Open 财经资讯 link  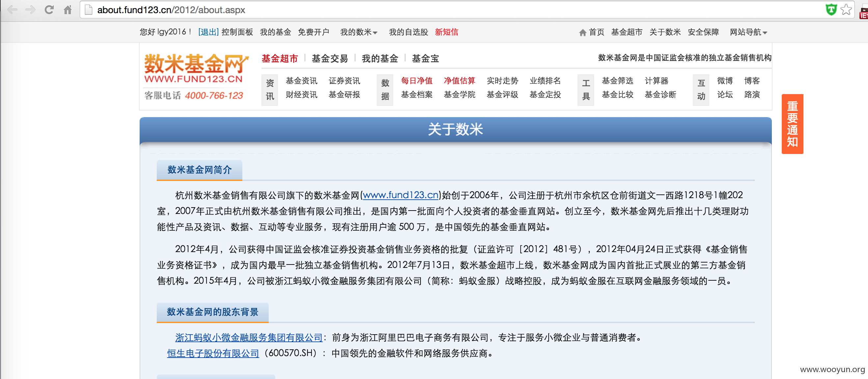[x=302, y=94]
